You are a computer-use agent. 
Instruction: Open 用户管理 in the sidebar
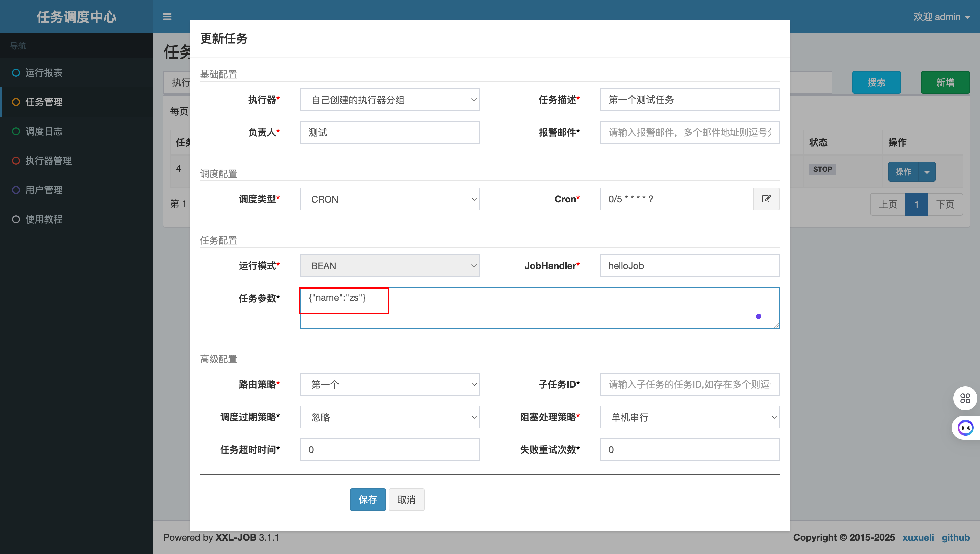[76, 190]
